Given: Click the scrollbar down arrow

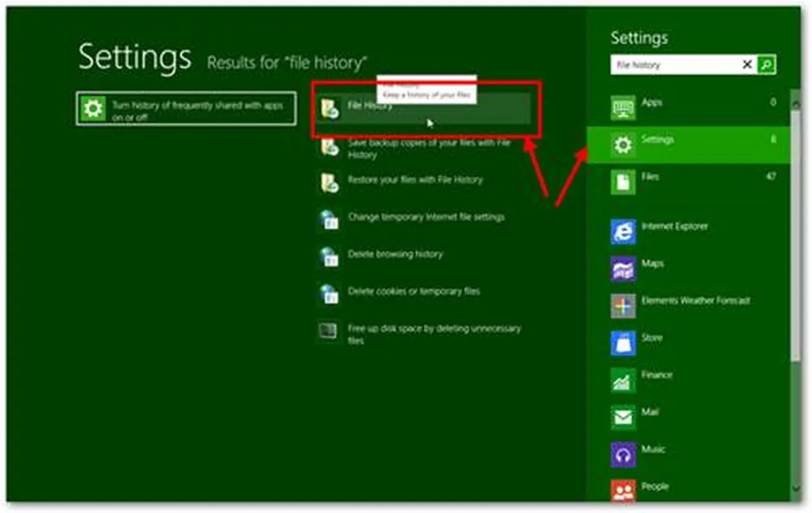Looking at the screenshot, I should click(x=796, y=487).
